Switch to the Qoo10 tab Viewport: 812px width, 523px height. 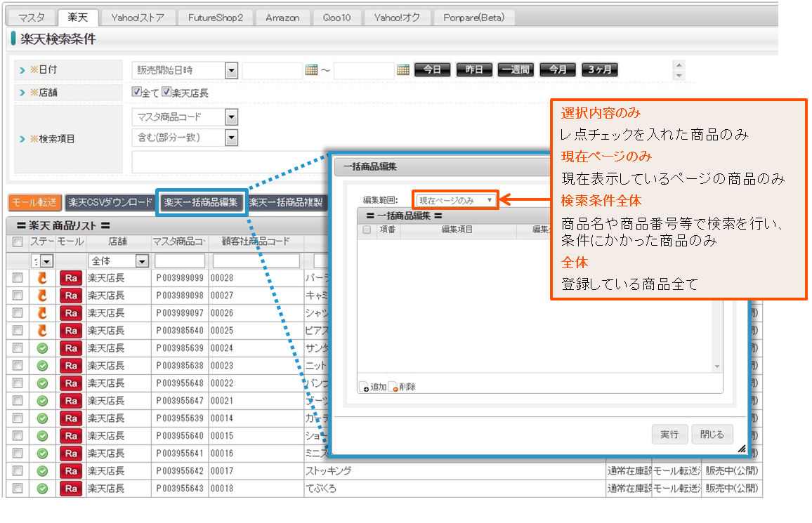click(336, 18)
